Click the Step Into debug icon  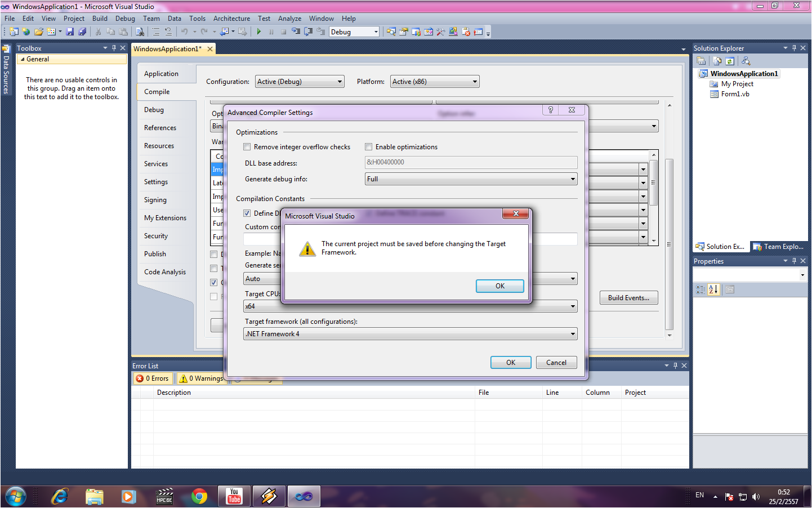(x=296, y=32)
